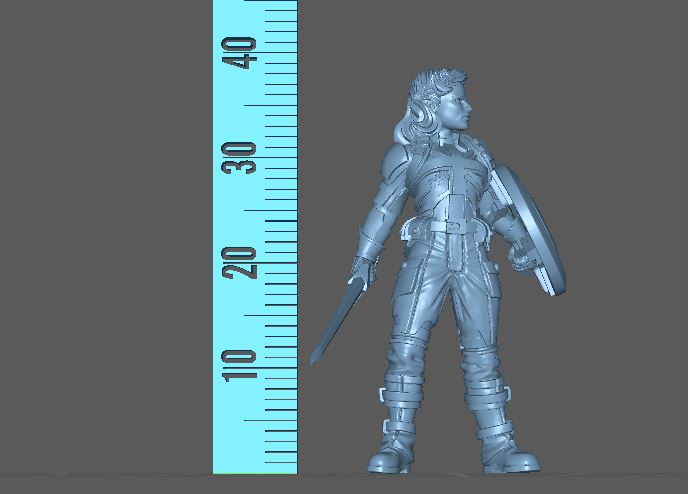
Task: Click the bottom base of the cyan ruler
Action: [255, 467]
